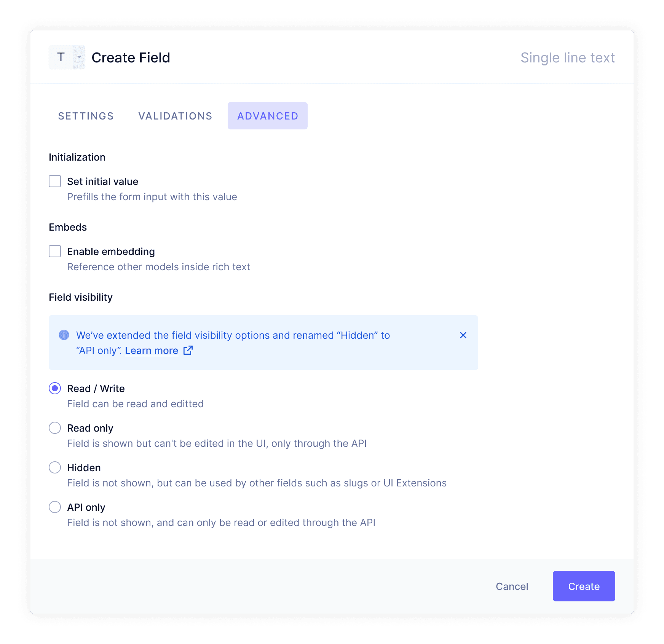Select the Hidden visibility radio button

(x=55, y=467)
